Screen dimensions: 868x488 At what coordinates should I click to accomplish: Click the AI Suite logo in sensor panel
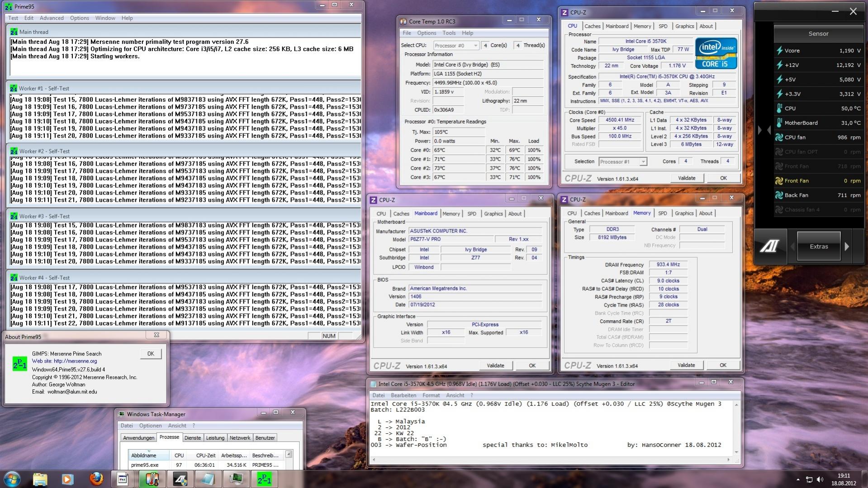[770, 246]
